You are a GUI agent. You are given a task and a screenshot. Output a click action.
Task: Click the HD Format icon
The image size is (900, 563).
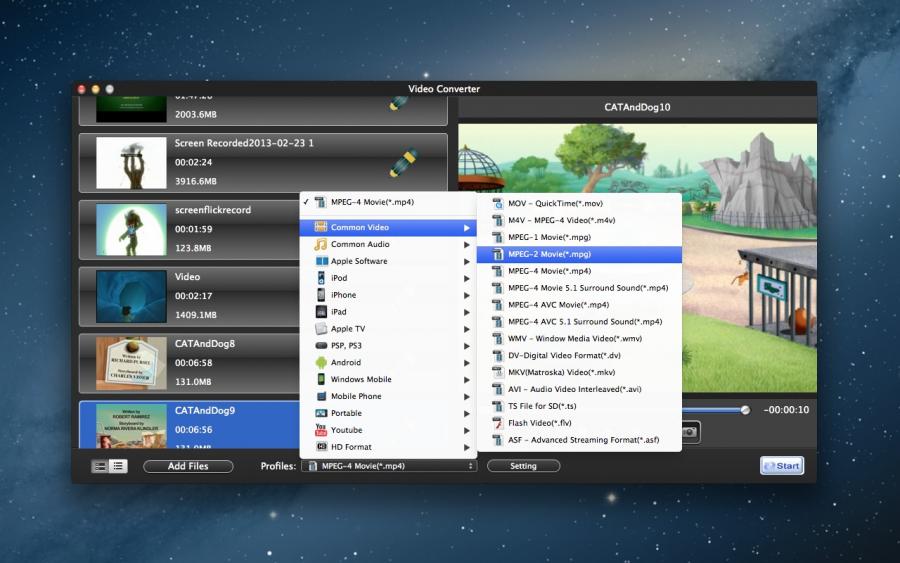pyautogui.click(x=321, y=446)
